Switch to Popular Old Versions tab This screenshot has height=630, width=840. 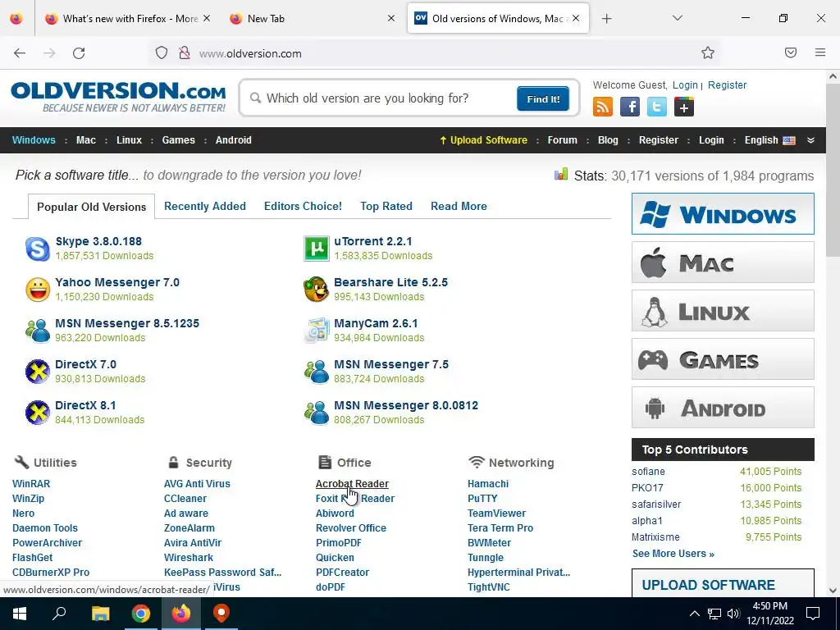click(x=92, y=207)
